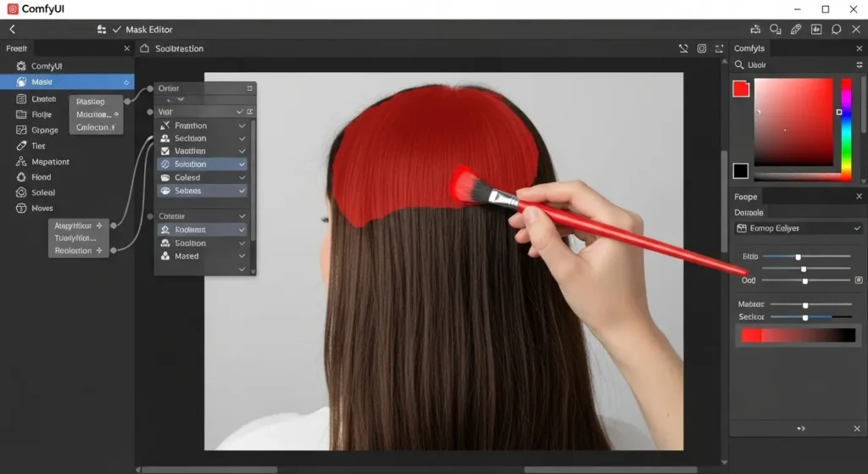Click the Sectcor slider handle
Viewport: 868px width, 474px height.
(x=804, y=317)
